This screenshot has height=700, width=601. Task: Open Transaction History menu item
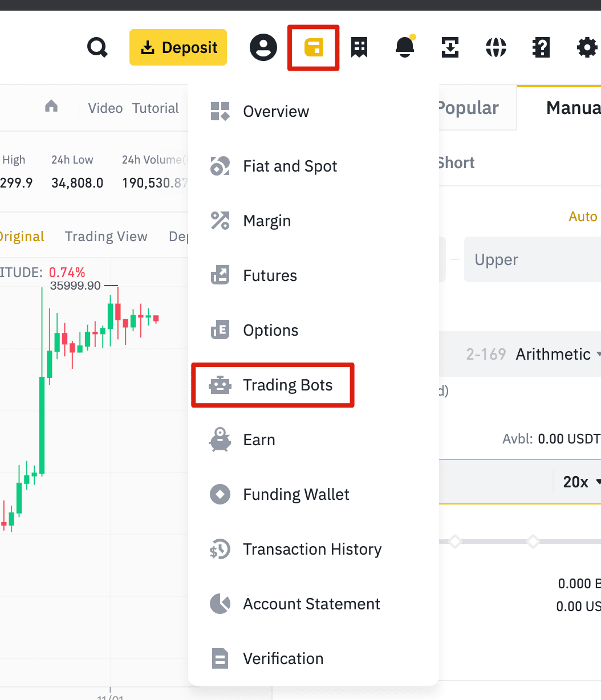(x=312, y=550)
